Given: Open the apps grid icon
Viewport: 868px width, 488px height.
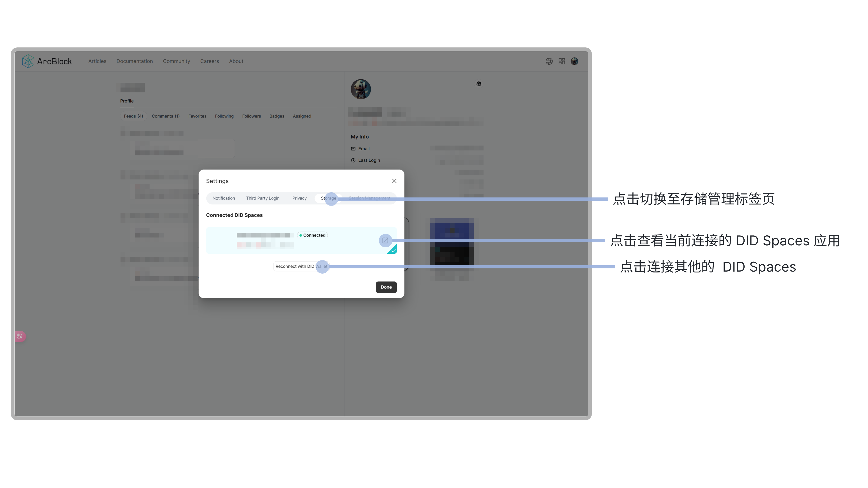Looking at the screenshot, I should (x=562, y=61).
